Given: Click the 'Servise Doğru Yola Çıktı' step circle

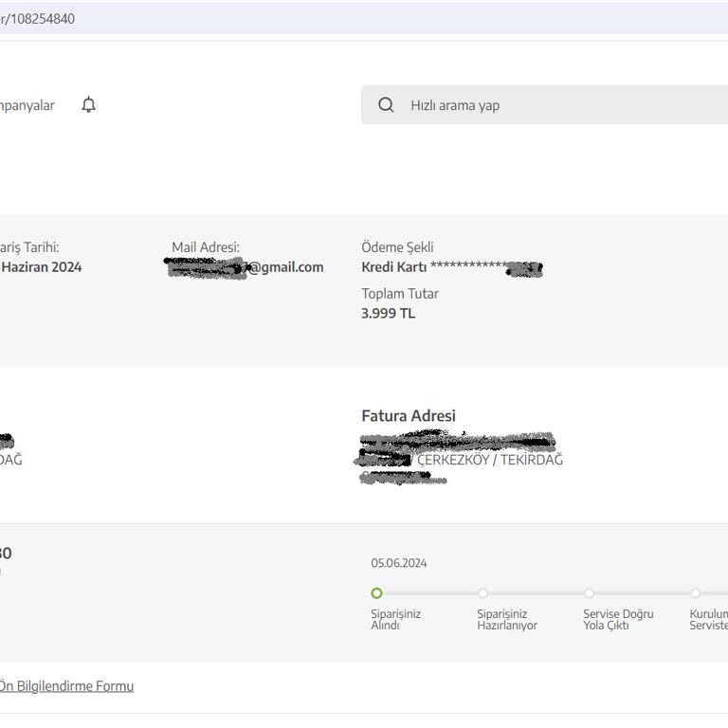Looking at the screenshot, I should click(x=589, y=593).
